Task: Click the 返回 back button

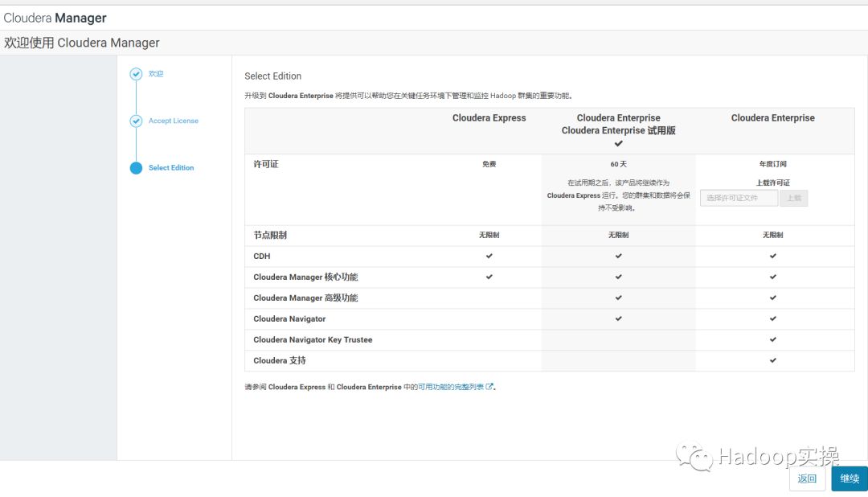Action: point(807,479)
